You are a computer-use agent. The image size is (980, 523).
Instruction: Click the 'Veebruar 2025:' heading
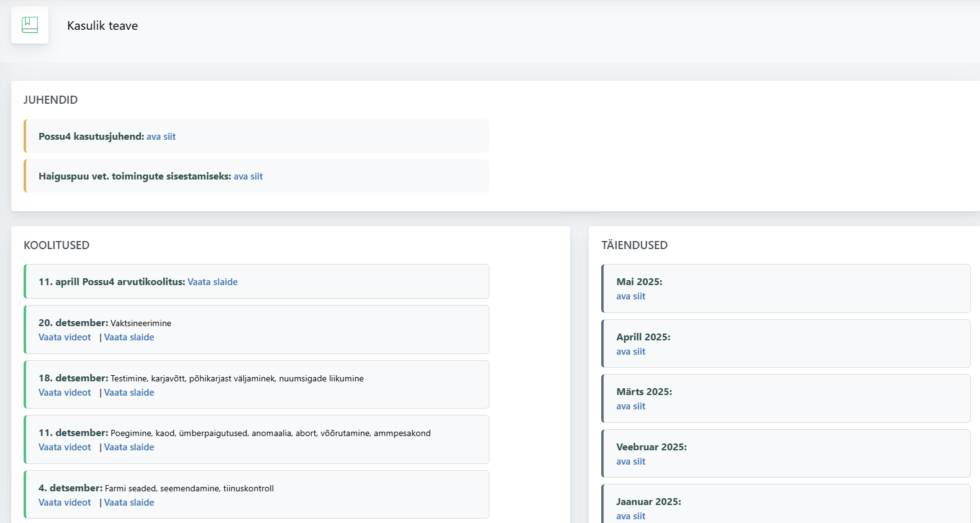click(651, 447)
